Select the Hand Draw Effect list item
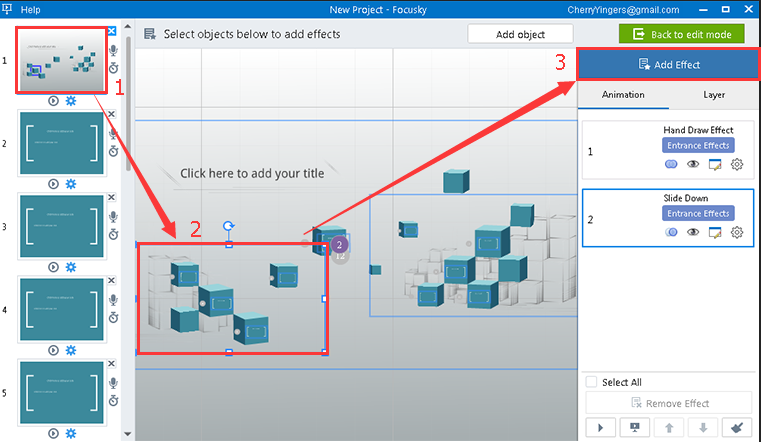The image size is (761, 442). [x=668, y=149]
